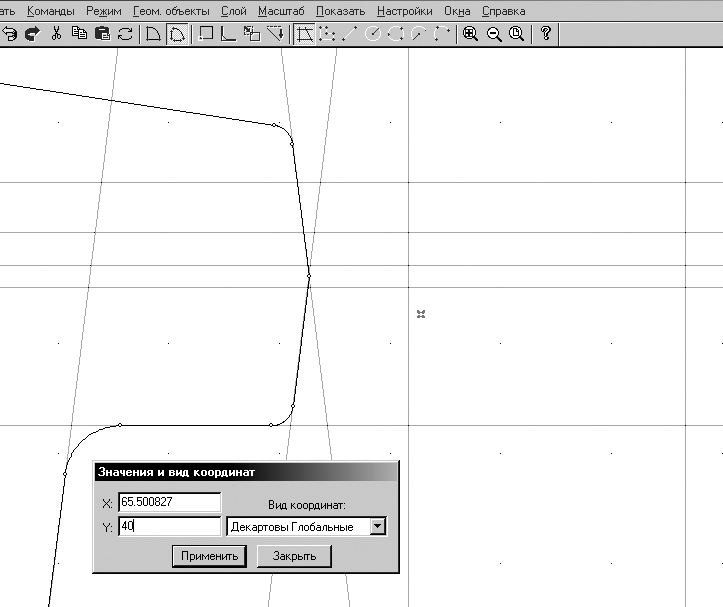This screenshot has width=723, height=607.
Task: Click the triangle with down arrow icon
Action: pyautogui.click(x=275, y=34)
